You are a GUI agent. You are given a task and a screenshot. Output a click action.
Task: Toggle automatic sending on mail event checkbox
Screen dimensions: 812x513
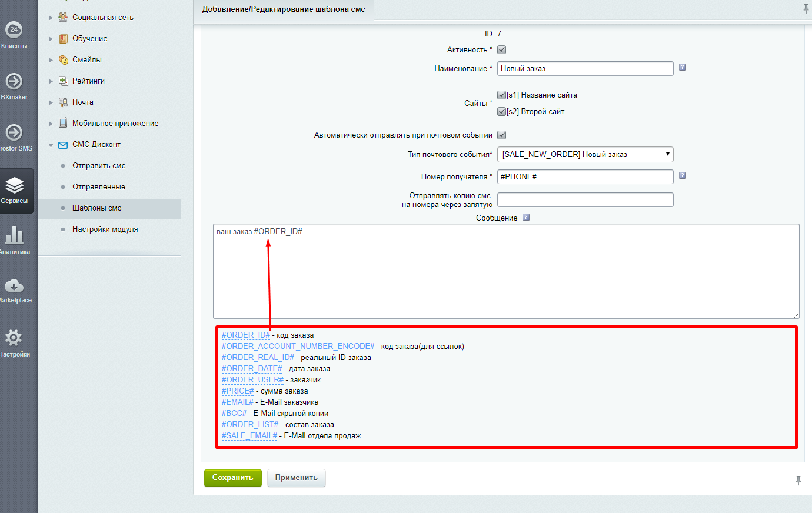point(502,135)
